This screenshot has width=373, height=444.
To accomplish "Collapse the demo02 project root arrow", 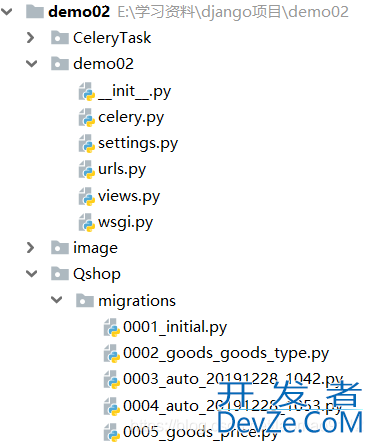I will 7,12.
